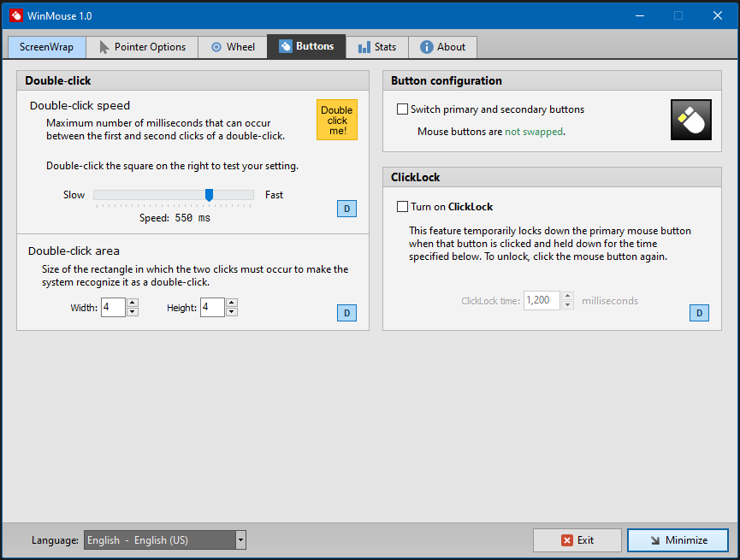Click the wheel circle icon on Wheel tab
Image resolution: width=740 pixels, height=560 pixels.
[x=216, y=47]
